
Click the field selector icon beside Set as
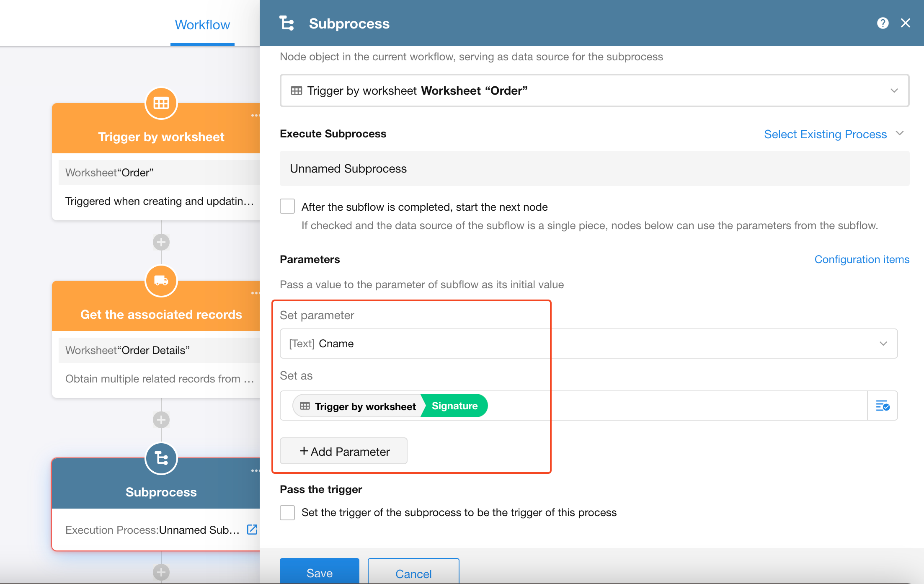pos(883,406)
